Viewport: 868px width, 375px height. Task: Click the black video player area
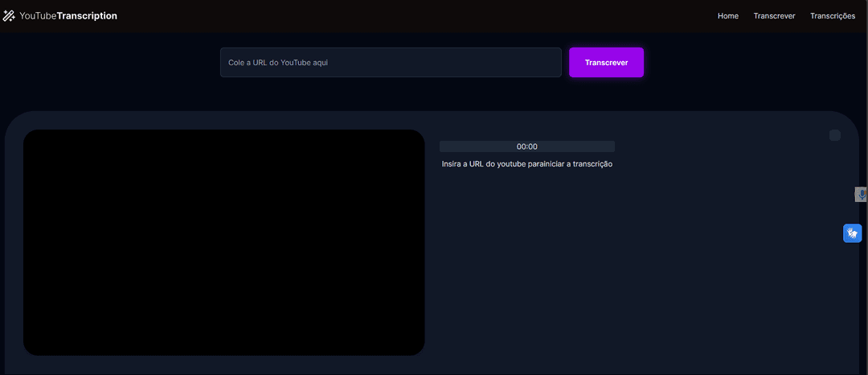[x=223, y=242]
